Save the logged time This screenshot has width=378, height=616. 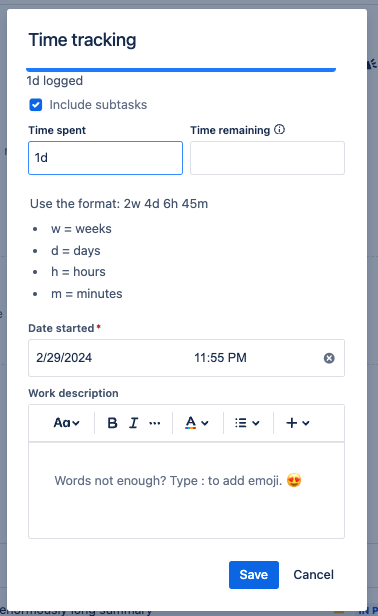pyautogui.click(x=254, y=575)
